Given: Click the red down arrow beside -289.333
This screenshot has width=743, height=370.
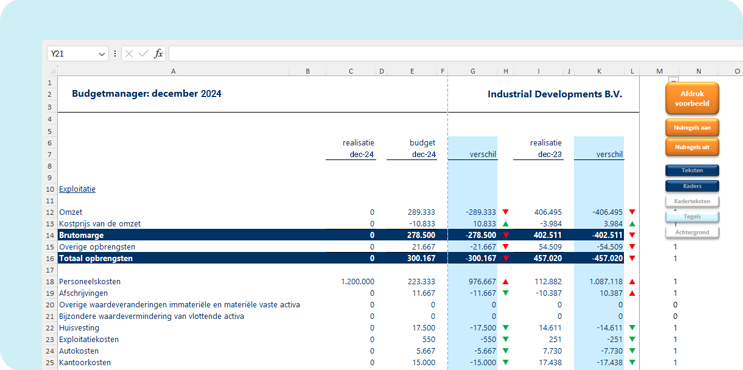Looking at the screenshot, I should click(x=505, y=212).
